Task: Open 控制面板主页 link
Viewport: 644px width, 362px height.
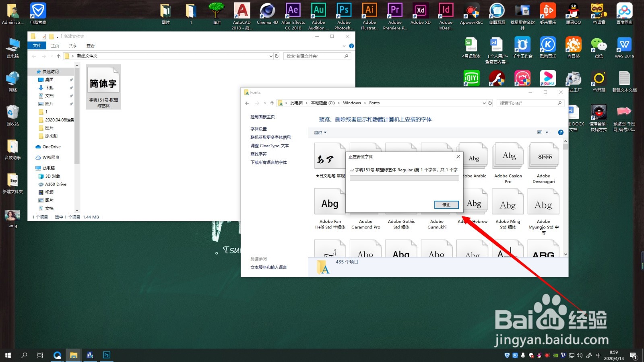Action: [x=262, y=117]
